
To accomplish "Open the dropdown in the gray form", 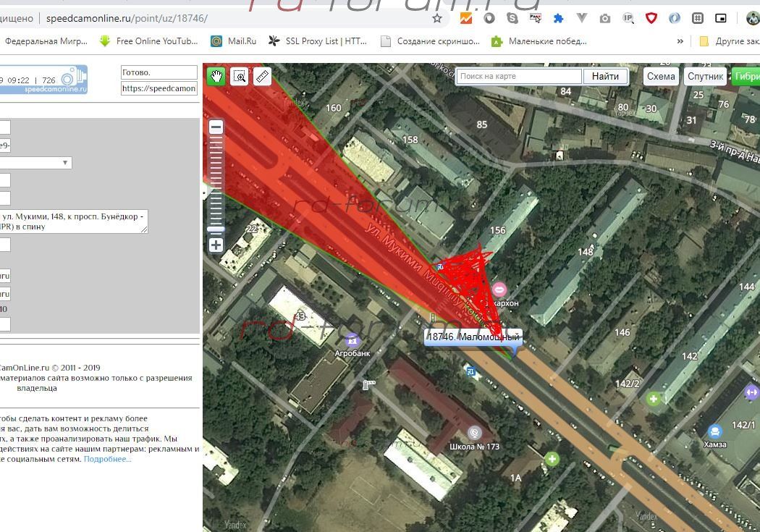I will [35, 163].
